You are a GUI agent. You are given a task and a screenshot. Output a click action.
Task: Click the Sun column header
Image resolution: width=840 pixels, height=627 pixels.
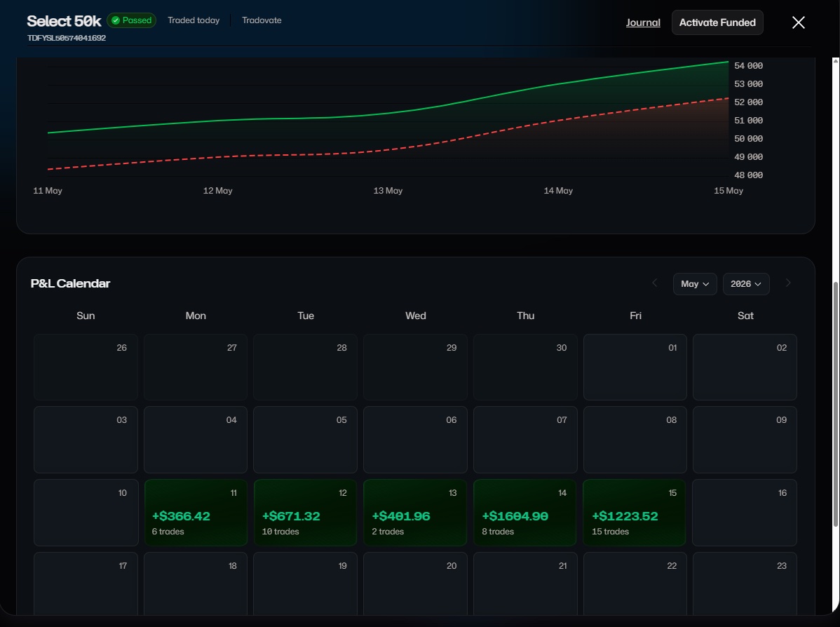86,316
